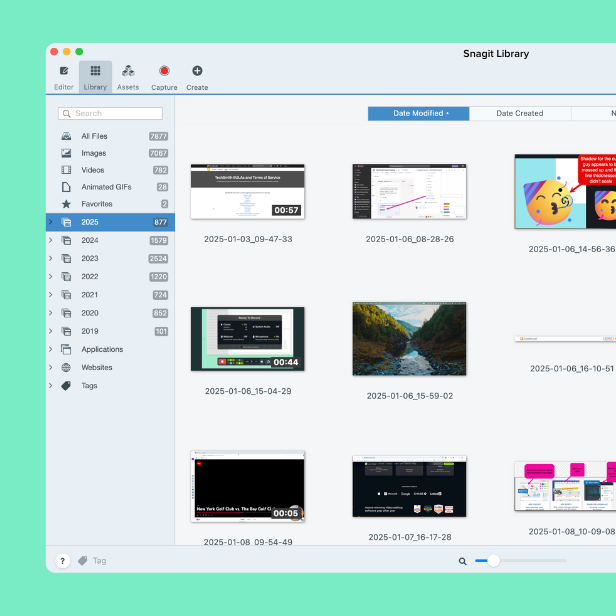
Task: Select river landscape thumbnail 2025-01-06_15-59-02
Action: point(409,339)
